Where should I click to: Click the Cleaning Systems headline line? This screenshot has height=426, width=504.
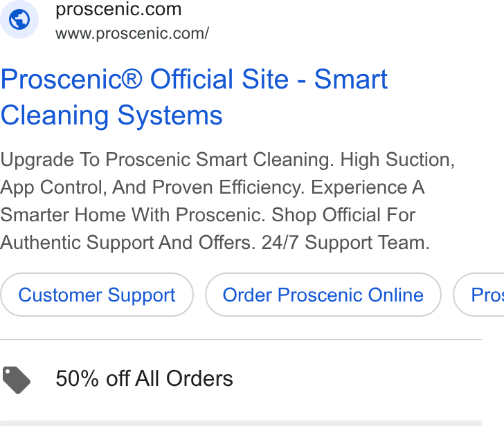point(111,115)
